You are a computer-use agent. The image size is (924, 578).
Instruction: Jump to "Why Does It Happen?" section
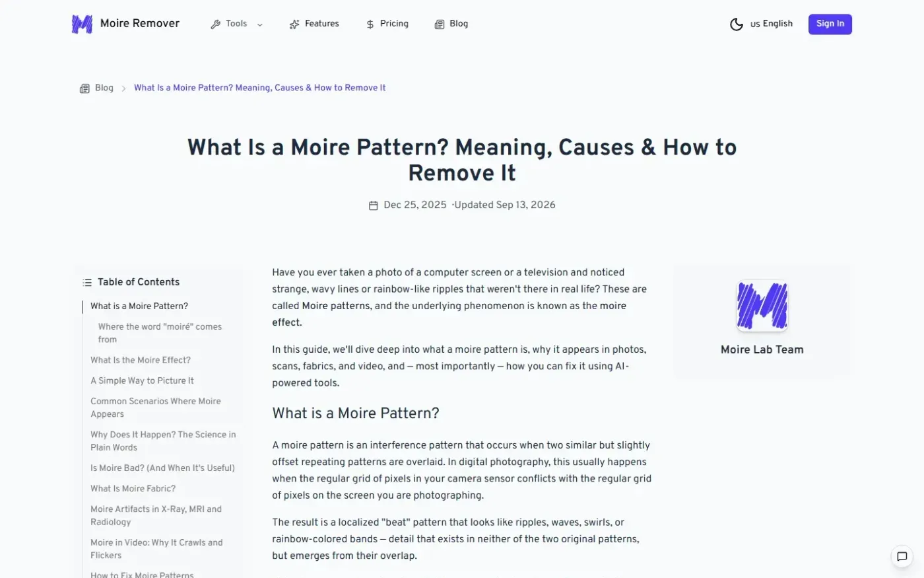[163, 441]
